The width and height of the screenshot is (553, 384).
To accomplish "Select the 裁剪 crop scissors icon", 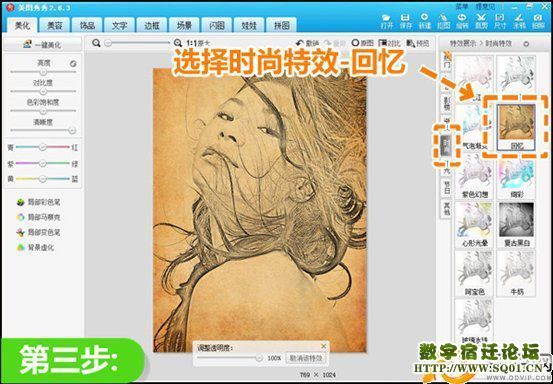I will coord(480,21).
